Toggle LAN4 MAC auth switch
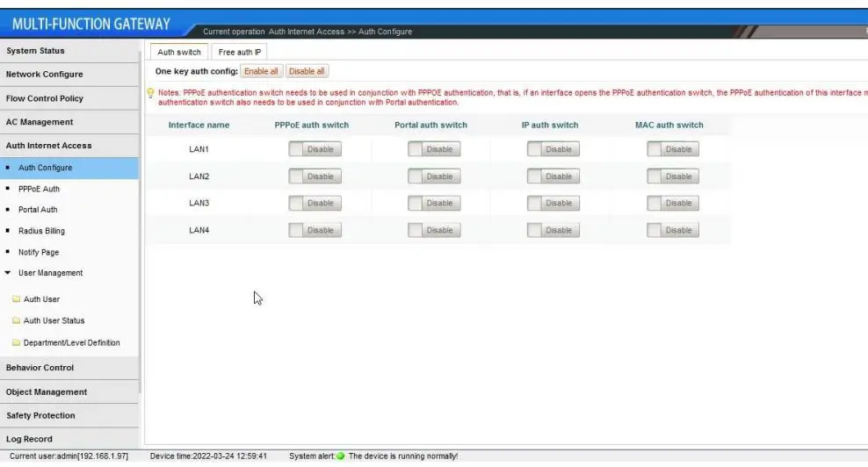 [x=673, y=230]
